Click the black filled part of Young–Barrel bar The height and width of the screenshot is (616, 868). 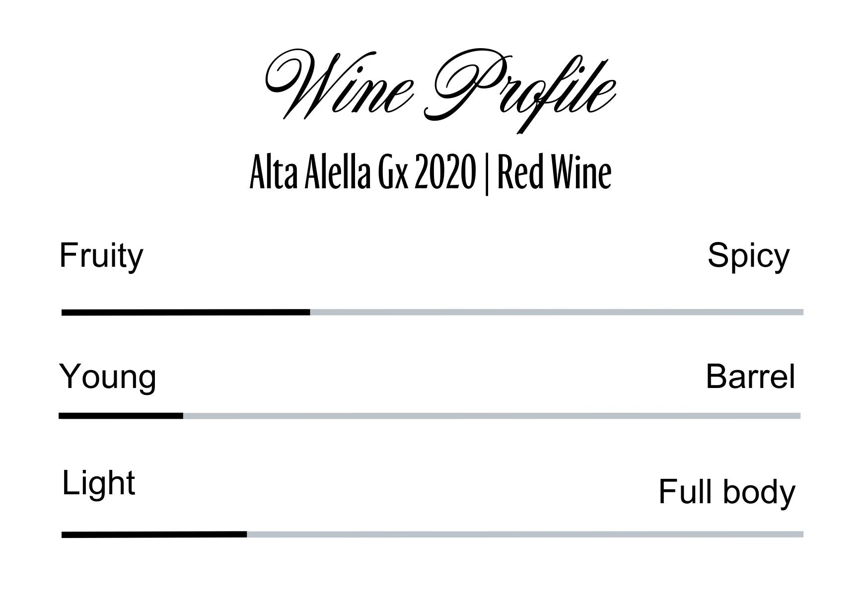click(x=121, y=416)
